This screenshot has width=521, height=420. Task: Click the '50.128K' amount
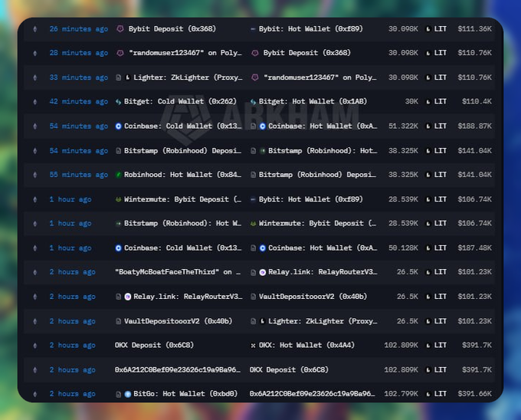(403, 248)
